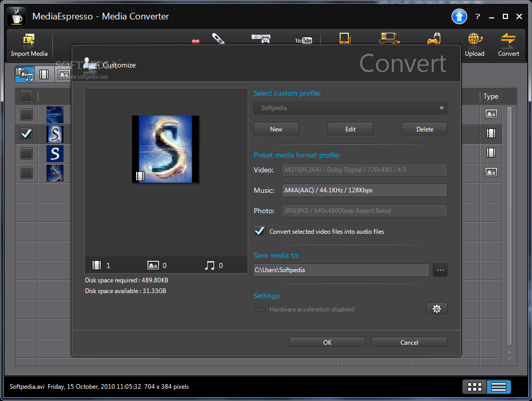This screenshot has width=532, height=401.
Task: Switch to thumbnail grid view
Action: tap(474, 387)
